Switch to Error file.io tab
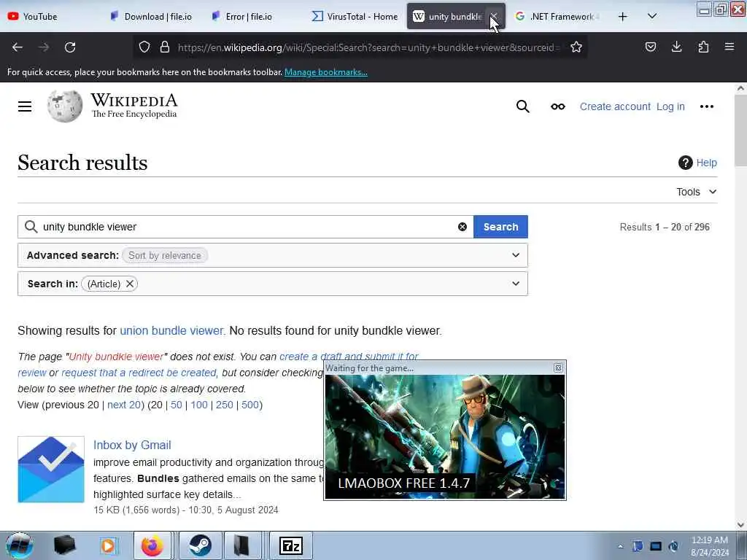Viewport: 747px width, 560px height. (x=249, y=17)
